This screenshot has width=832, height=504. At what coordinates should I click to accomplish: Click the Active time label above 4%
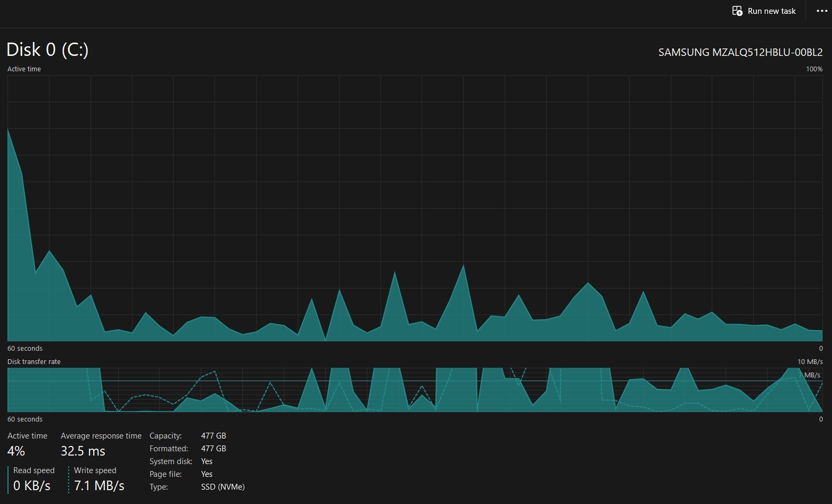pyautogui.click(x=27, y=436)
